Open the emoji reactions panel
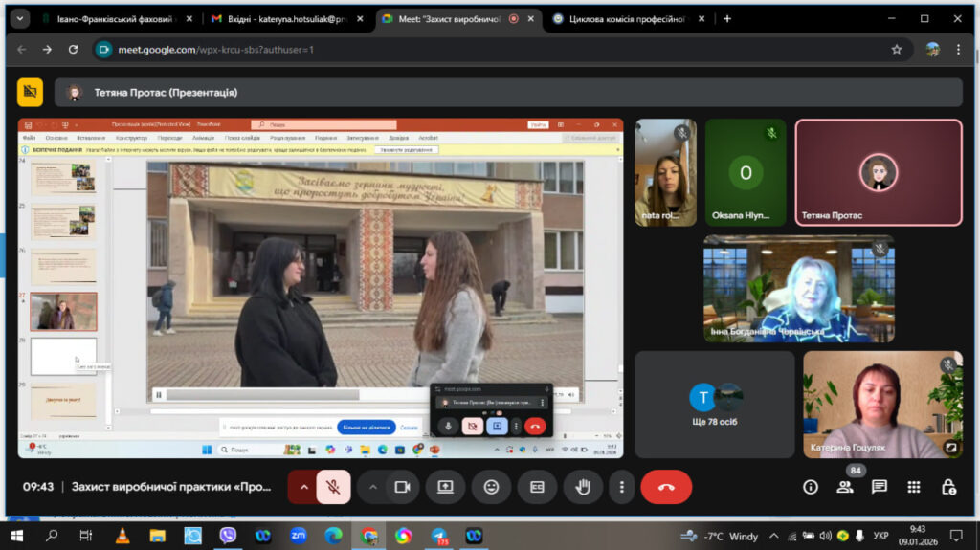Image resolution: width=980 pixels, height=550 pixels. coord(491,487)
